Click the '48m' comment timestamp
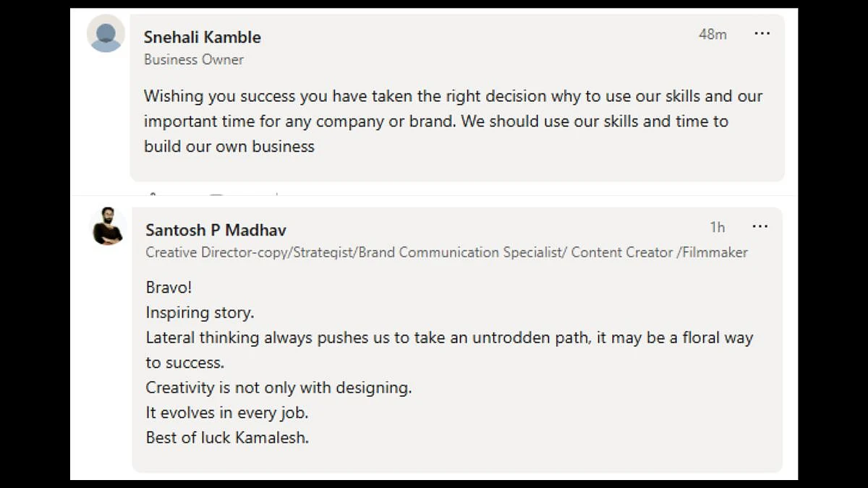The image size is (868, 488). pyautogui.click(x=712, y=34)
